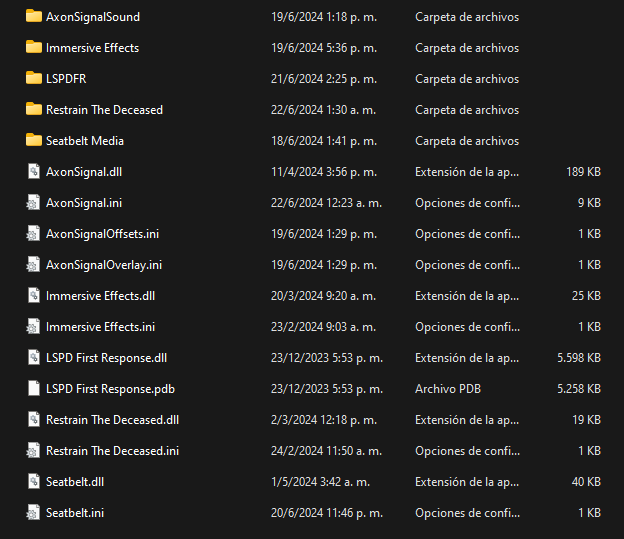Click the date 2/3/2024 12:18 p. m.

pyautogui.click(x=324, y=420)
